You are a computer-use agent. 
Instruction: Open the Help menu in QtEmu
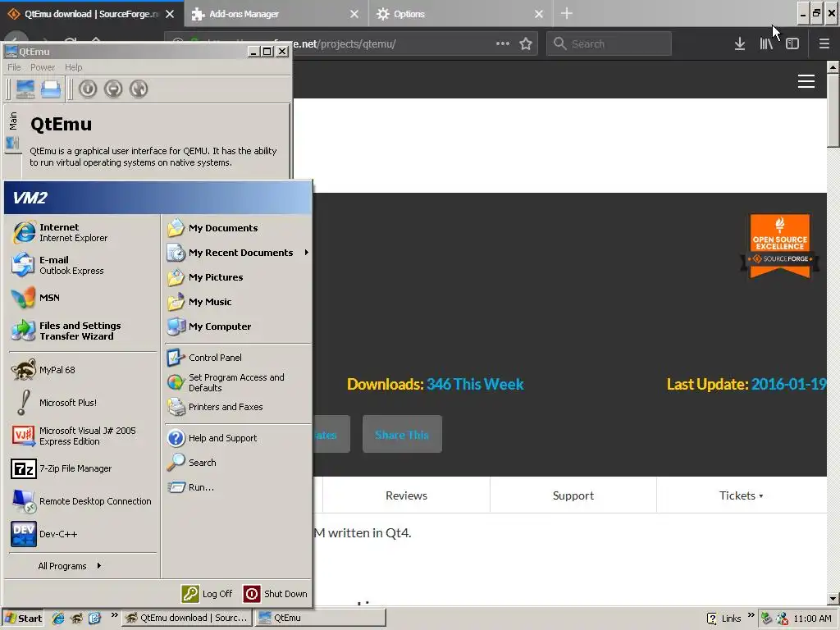pos(73,67)
